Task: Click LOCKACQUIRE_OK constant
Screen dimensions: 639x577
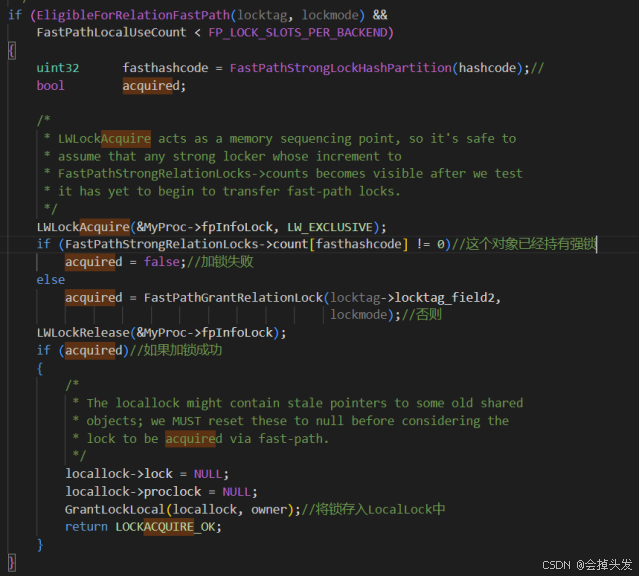Action: [165, 526]
